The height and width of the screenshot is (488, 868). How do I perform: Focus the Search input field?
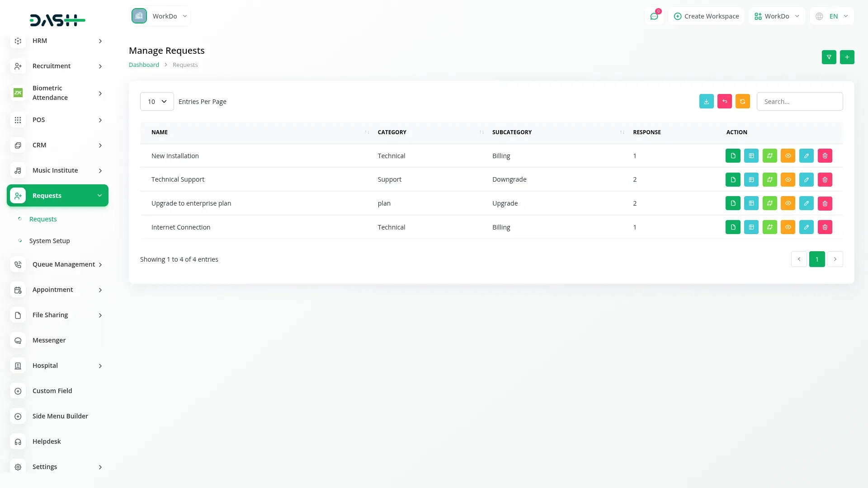coord(799,102)
